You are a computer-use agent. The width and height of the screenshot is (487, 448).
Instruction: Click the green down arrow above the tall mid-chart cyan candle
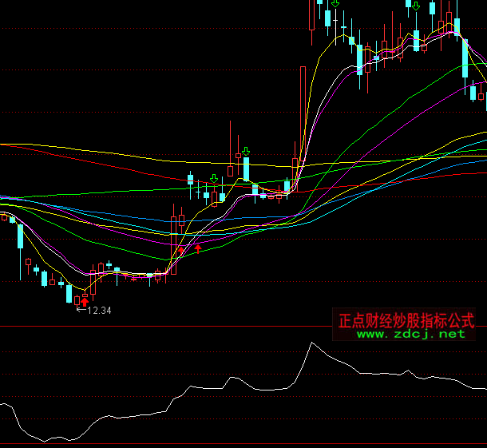247,150
